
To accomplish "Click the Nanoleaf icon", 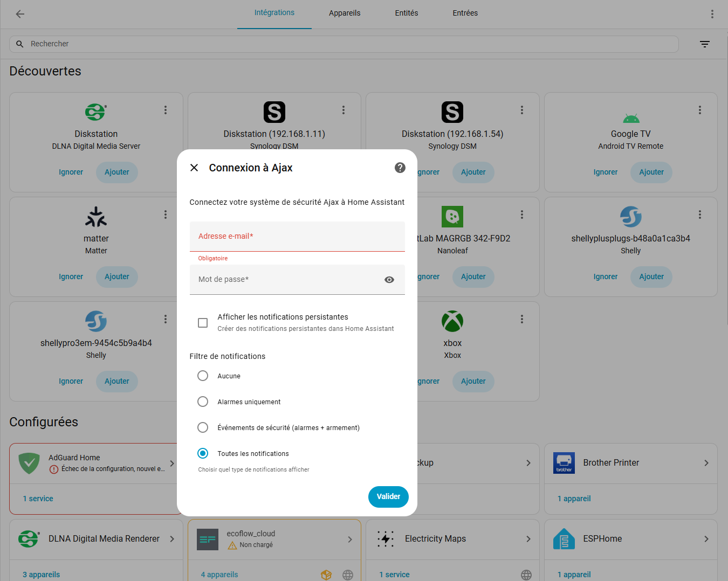I will tap(452, 216).
